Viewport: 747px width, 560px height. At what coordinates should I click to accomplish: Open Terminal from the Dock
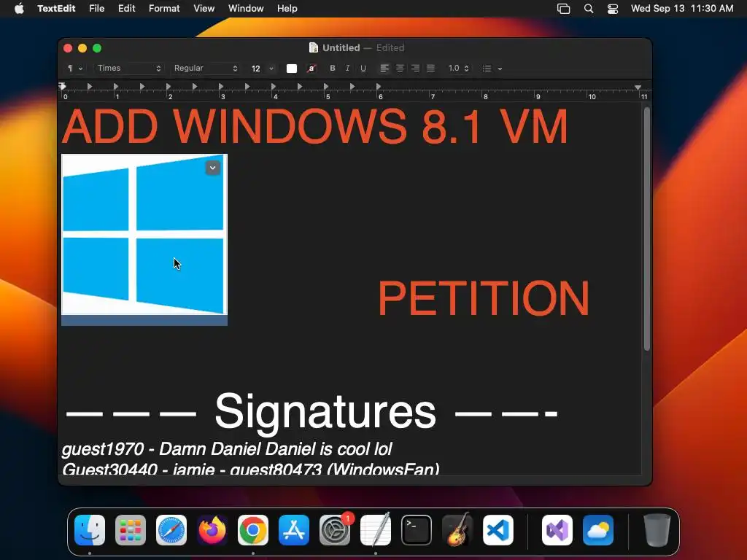(417, 530)
